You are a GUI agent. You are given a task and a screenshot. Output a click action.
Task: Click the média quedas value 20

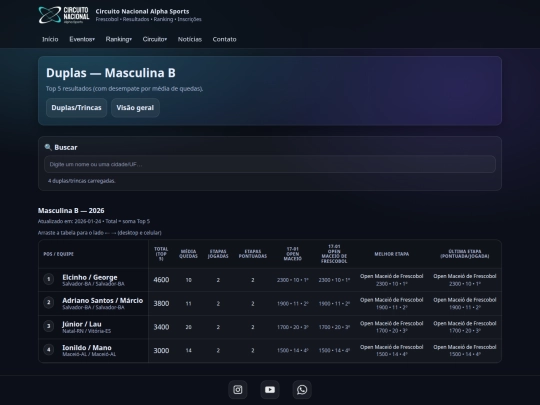[188, 327]
